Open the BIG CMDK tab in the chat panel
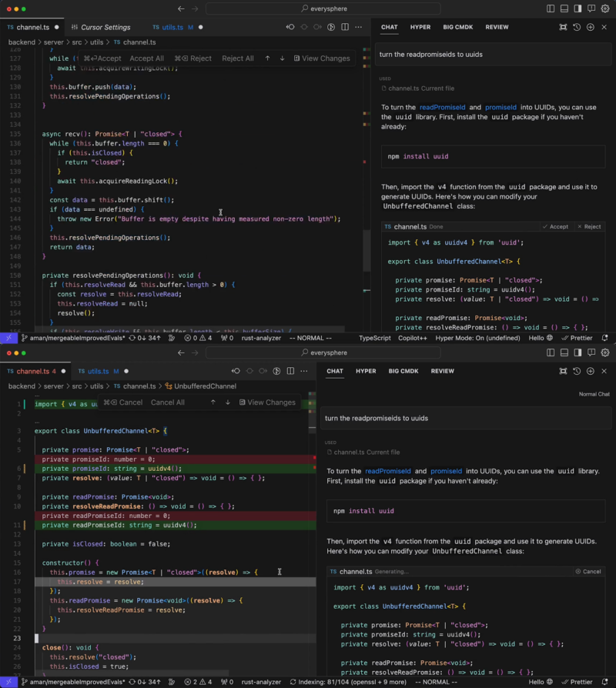This screenshot has width=616, height=688. pyautogui.click(x=457, y=26)
